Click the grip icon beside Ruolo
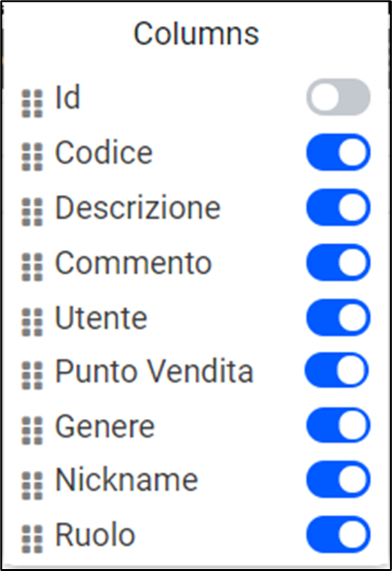 pyautogui.click(x=33, y=539)
